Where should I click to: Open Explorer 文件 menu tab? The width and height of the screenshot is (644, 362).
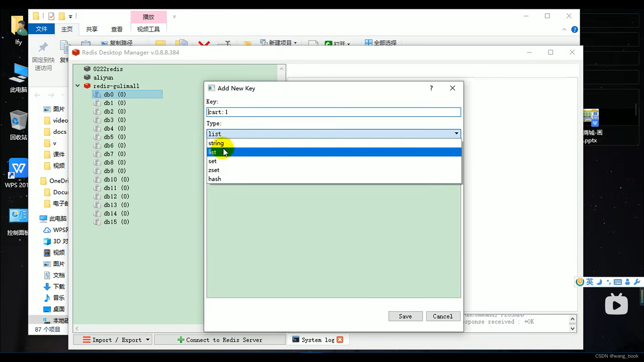click(x=42, y=29)
